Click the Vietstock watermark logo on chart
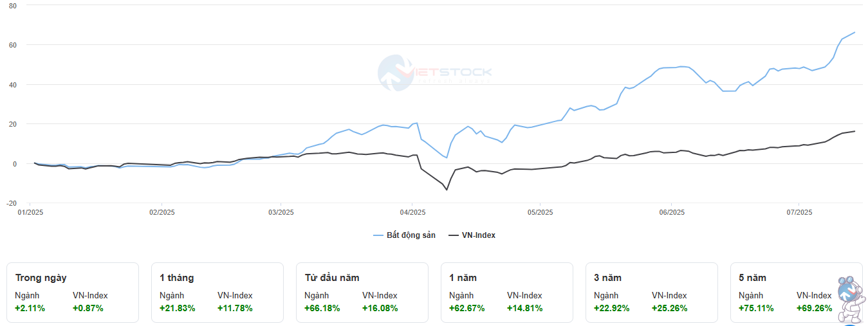Image resolution: width=868 pixels, height=326 pixels. coord(434,71)
